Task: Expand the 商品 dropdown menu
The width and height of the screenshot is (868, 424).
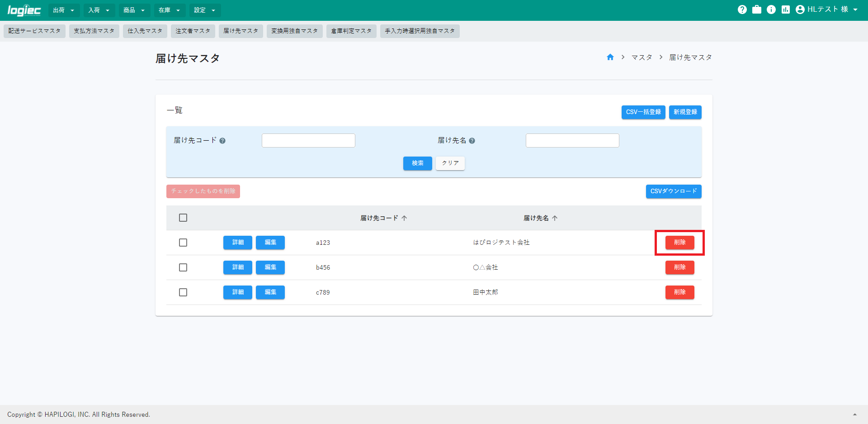Action: coord(134,10)
